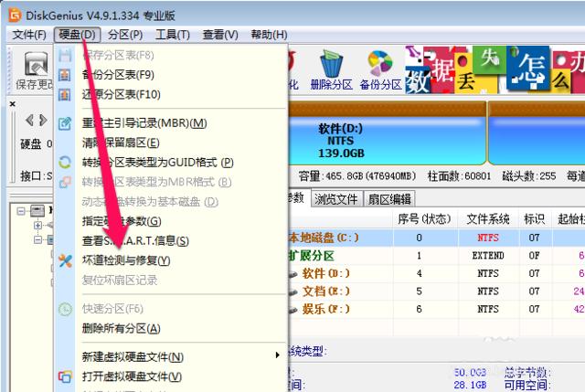Select 指定硬盘参数(G) entry
585x392 pixels.
coord(122,221)
